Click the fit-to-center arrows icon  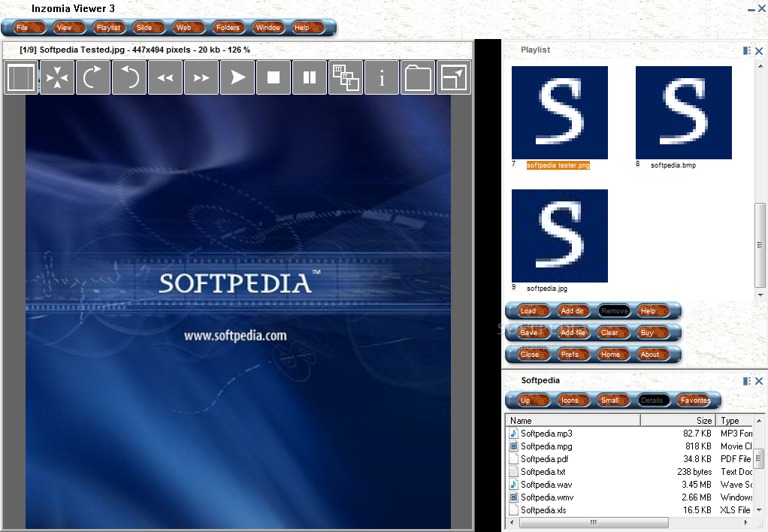coord(57,77)
